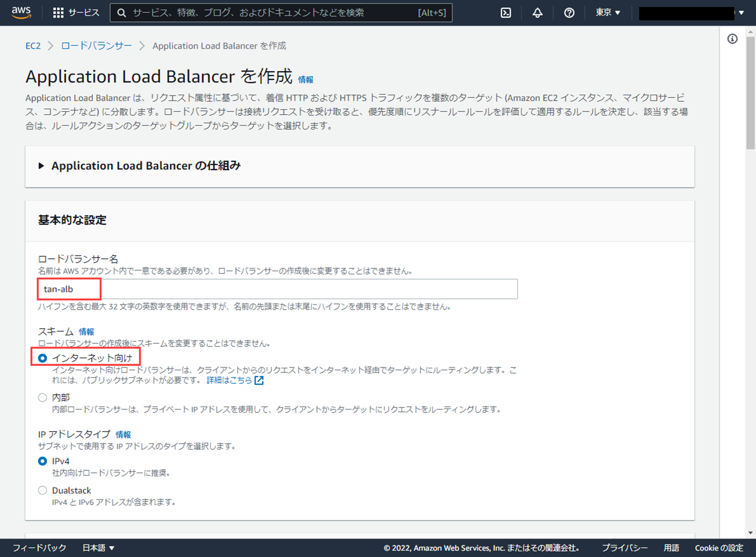Open the サービス menu
The height and width of the screenshot is (557, 756).
pos(84,13)
